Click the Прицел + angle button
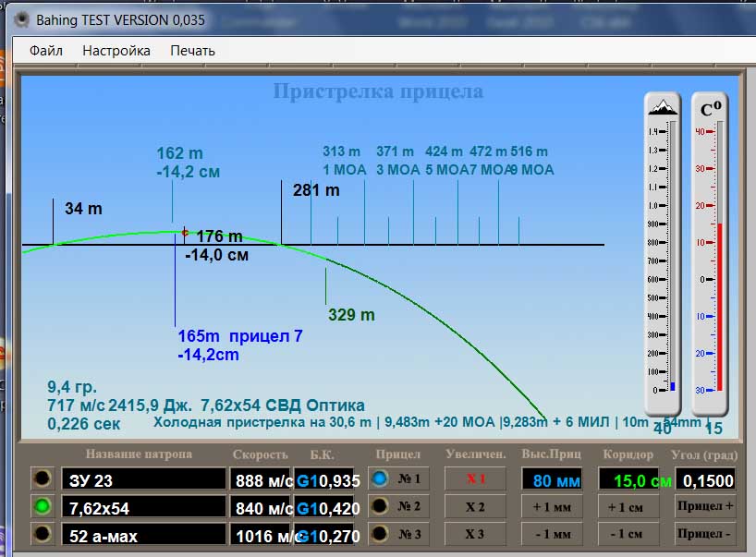This screenshot has height=557, width=756. (x=705, y=506)
